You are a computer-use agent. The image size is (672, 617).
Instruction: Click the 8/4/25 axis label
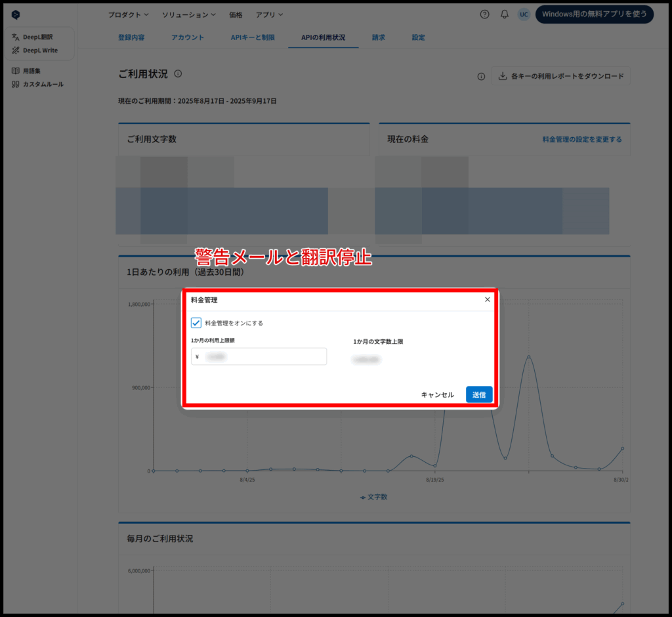(x=247, y=480)
